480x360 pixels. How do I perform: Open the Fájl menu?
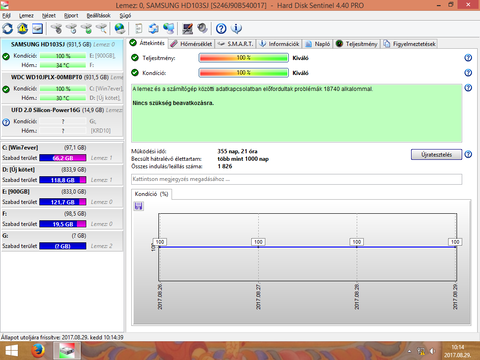point(6,16)
